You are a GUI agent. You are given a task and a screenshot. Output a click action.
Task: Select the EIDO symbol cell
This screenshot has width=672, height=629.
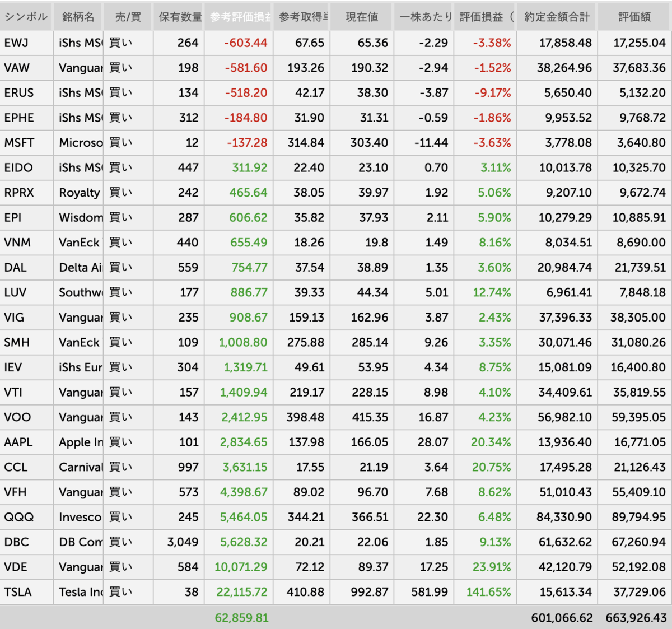(x=26, y=167)
